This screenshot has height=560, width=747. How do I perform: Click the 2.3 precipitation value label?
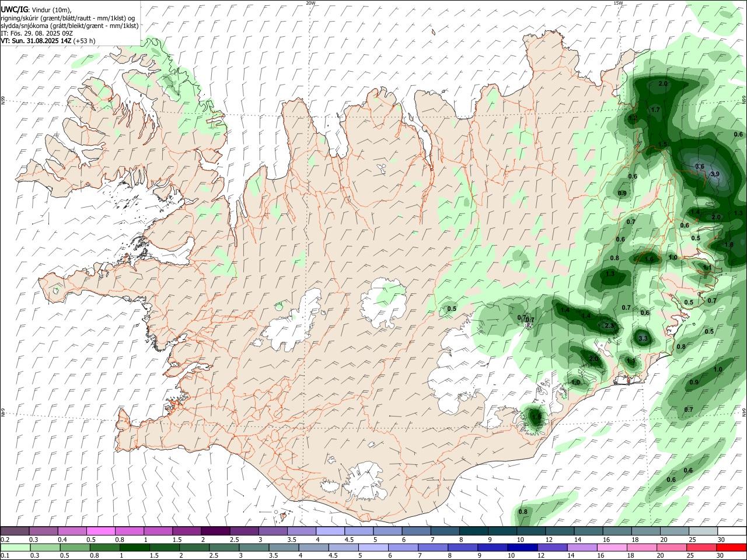click(x=610, y=325)
